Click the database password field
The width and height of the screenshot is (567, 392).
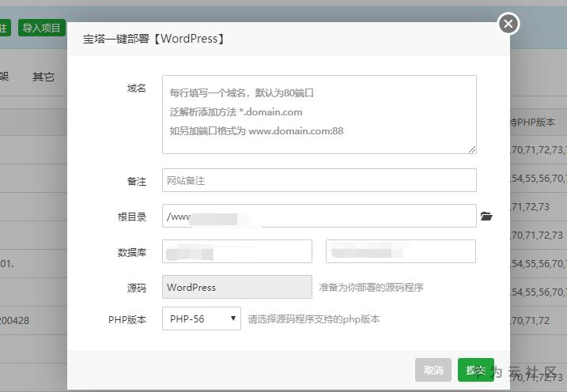(401, 251)
